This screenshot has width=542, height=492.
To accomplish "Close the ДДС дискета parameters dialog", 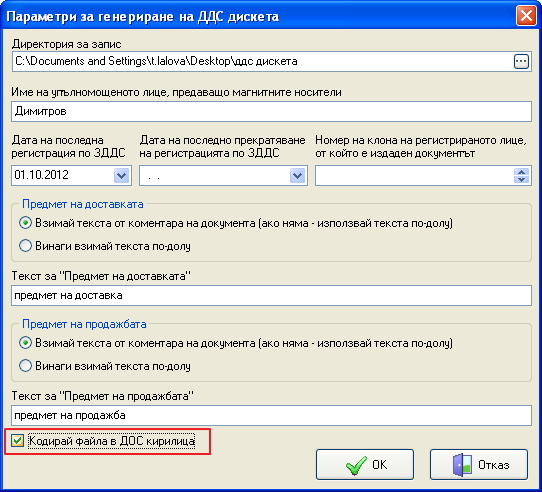I will [x=526, y=16].
